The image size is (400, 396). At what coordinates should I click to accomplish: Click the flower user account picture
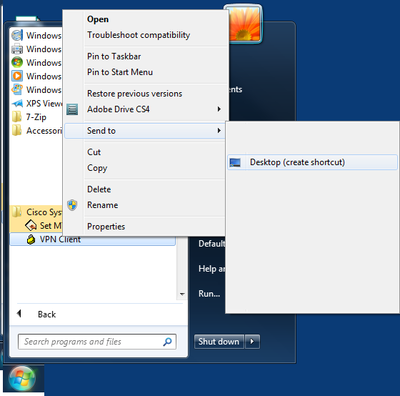(243, 24)
